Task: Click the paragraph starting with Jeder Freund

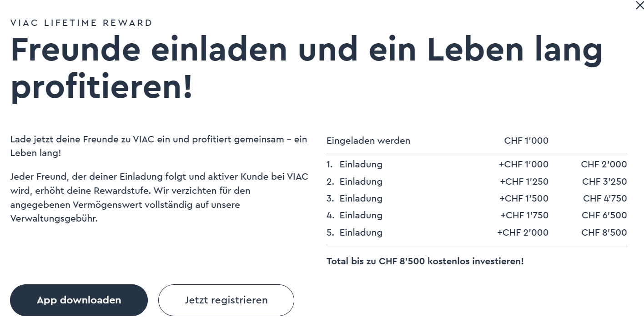Action: coord(159,197)
